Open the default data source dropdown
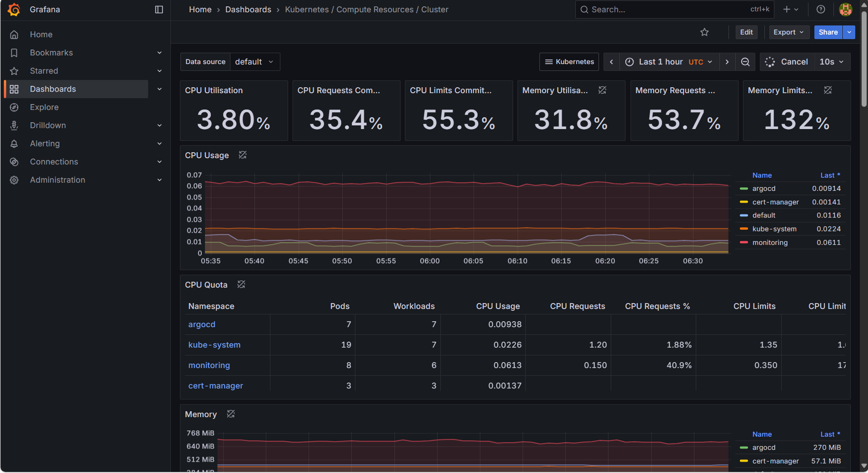Screen dimensions: 868x473 pos(254,62)
